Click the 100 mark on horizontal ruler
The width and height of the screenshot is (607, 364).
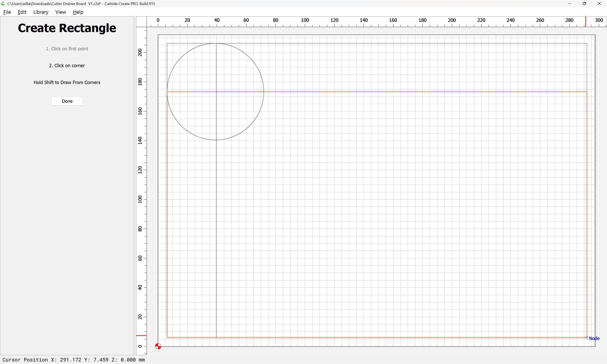(305, 20)
